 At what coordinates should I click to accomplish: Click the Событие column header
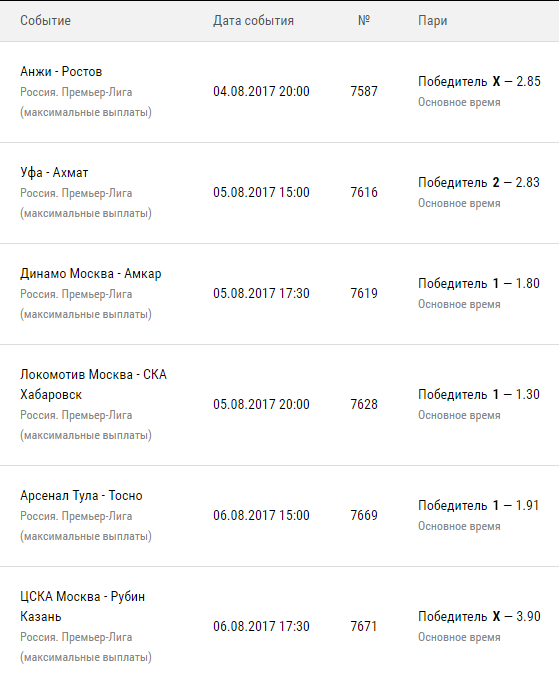coord(45,20)
